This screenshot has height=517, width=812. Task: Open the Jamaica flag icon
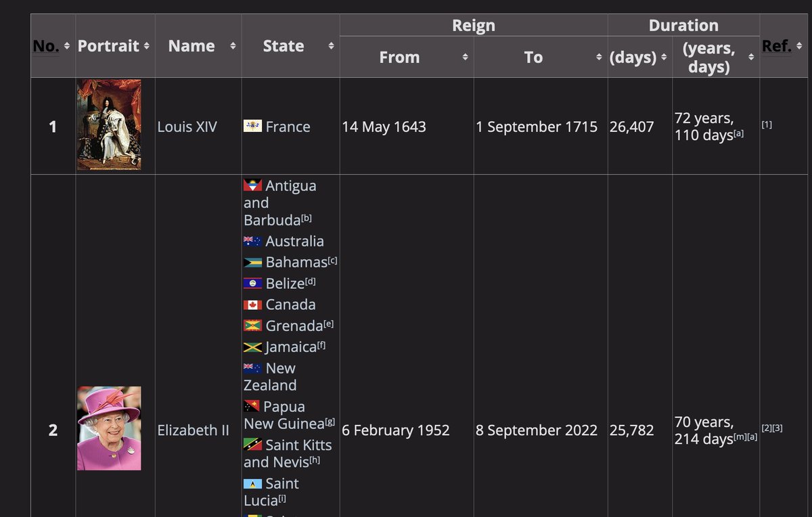(252, 346)
